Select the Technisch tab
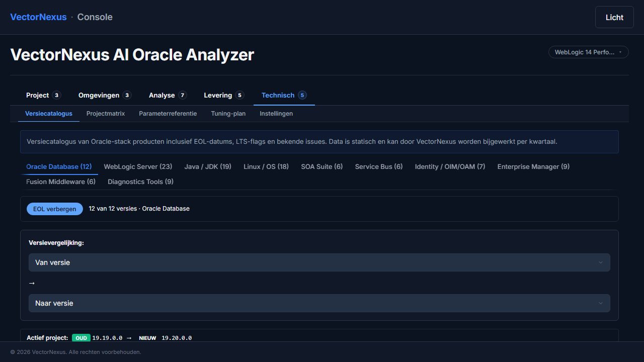Image resolution: width=644 pixels, height=362 pixels. pyautogui.click(x=284, y=95)
